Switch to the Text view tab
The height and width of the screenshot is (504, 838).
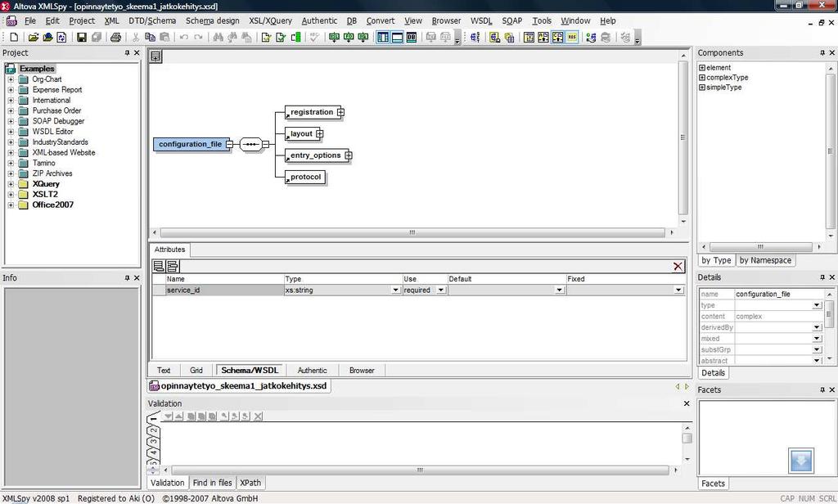tap(164, 371)
